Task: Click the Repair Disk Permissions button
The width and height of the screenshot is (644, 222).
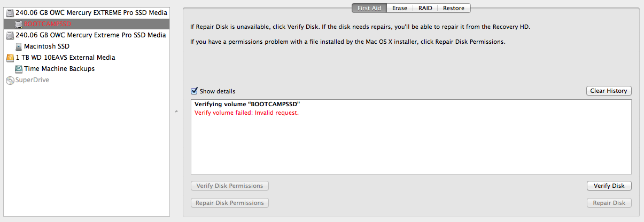Action: click(230, 203)
